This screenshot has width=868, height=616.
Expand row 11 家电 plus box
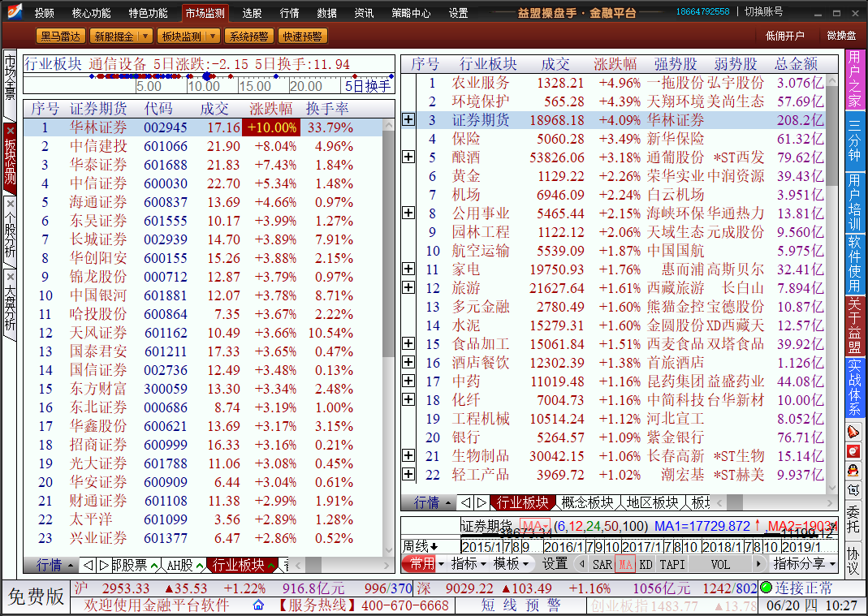408,269
